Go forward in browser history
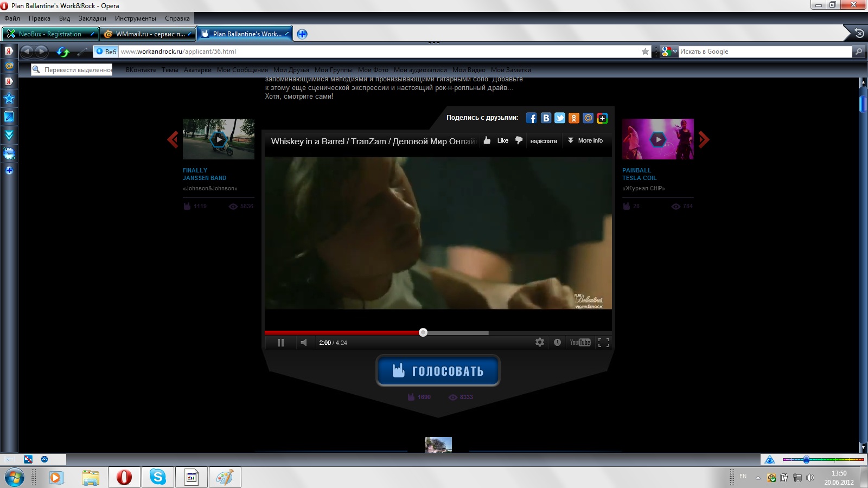Image resolution: width=868 pixels, height=488 pixels. [x=41, y=52]
